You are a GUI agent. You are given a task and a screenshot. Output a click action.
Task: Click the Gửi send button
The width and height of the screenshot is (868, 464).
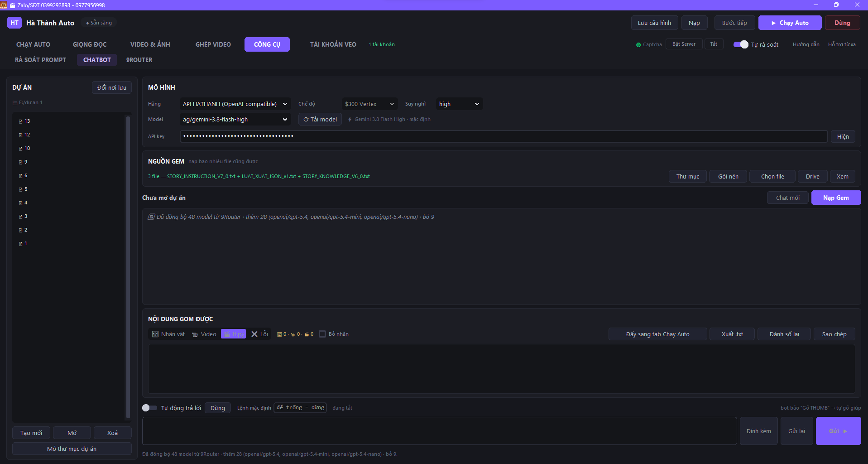coord(838,431)
